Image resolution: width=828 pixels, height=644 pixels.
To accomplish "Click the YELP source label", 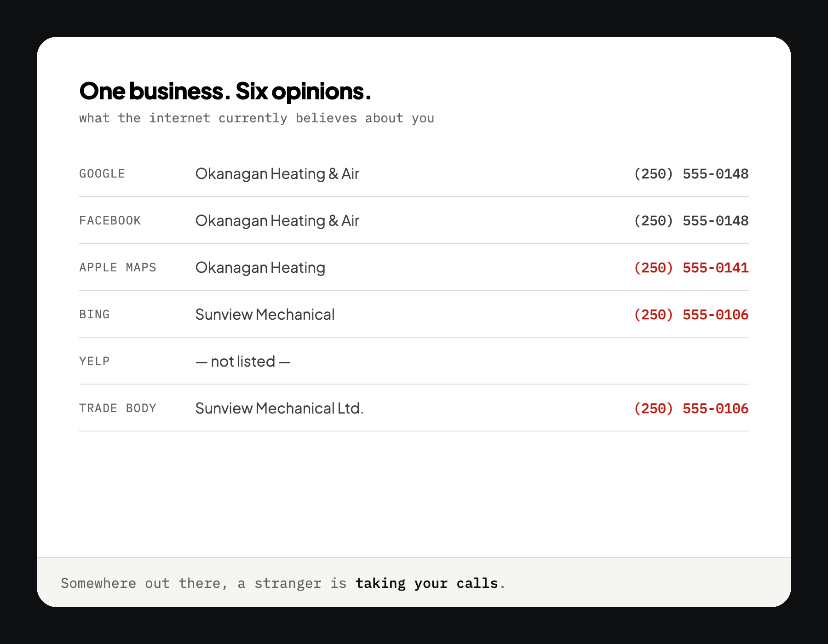I will [x=94, y=362].
